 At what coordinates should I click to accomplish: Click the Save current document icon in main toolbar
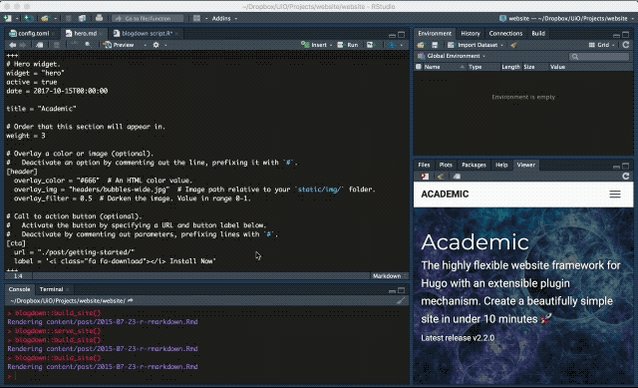click(x=68, y=18)
